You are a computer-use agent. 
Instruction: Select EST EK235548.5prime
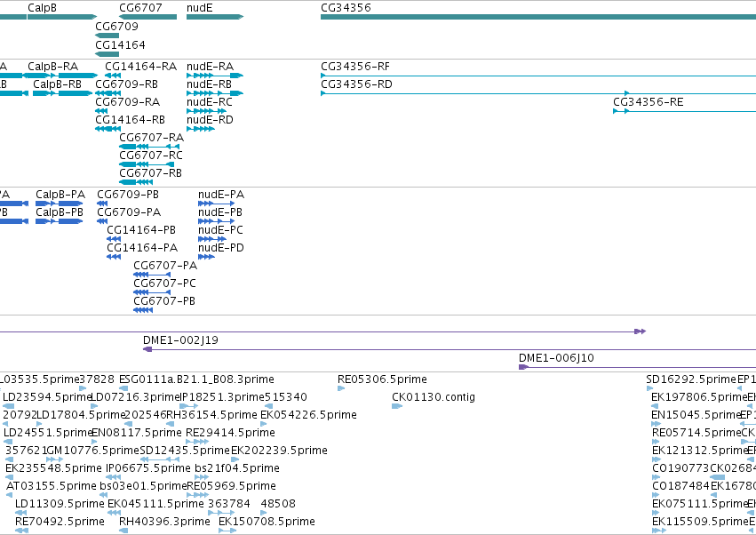[53, 468]
